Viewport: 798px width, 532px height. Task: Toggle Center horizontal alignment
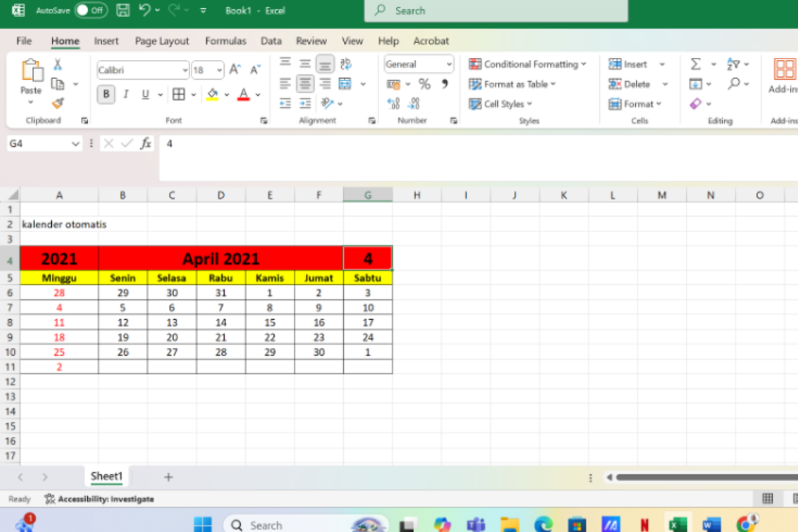click(305, 84)
